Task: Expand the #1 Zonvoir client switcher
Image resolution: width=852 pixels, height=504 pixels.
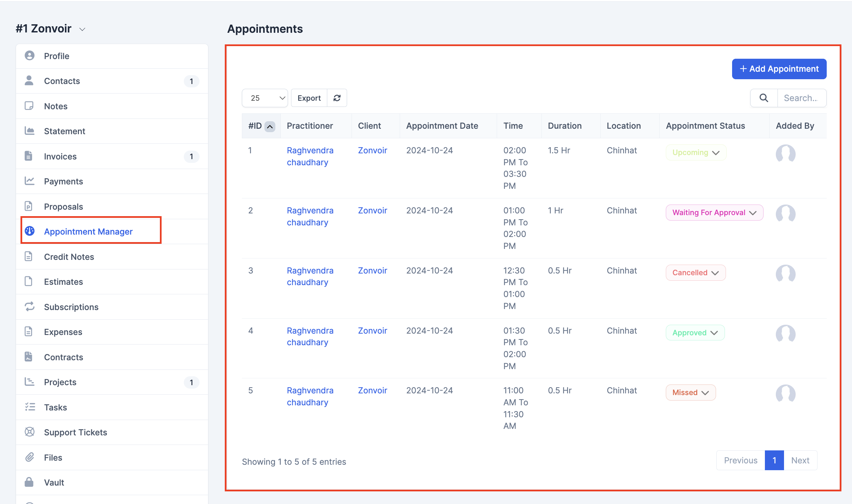Action: tap(82, 29)
